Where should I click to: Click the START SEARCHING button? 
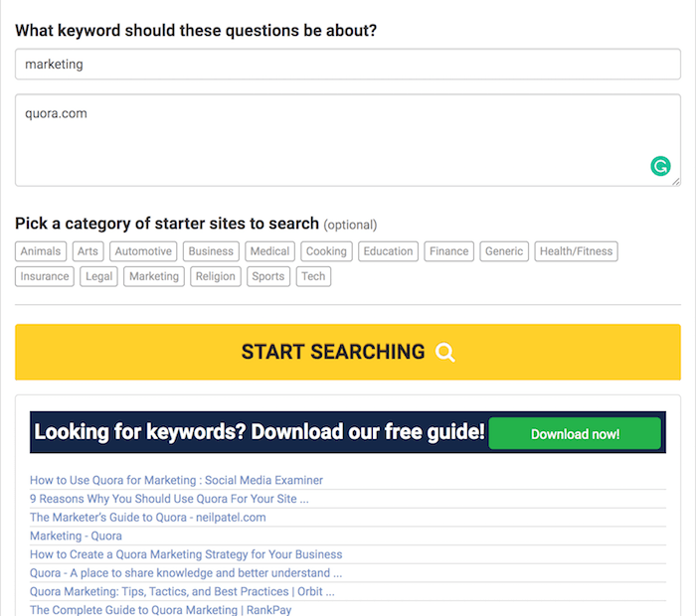point(348,352)
